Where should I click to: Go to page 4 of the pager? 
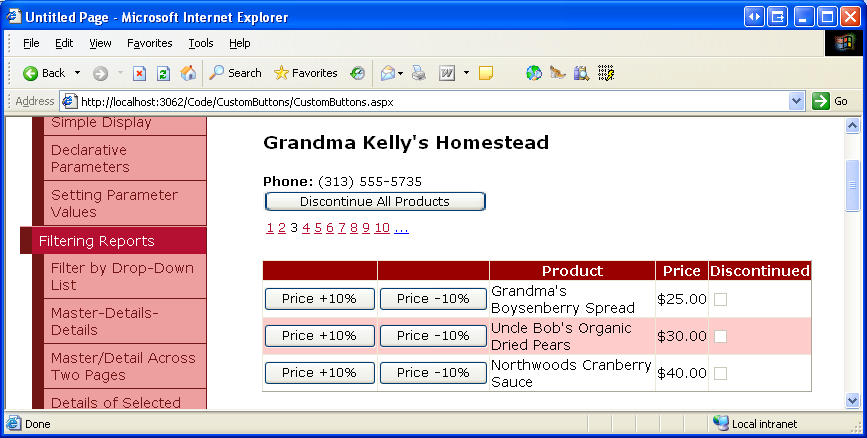[306, 228]
